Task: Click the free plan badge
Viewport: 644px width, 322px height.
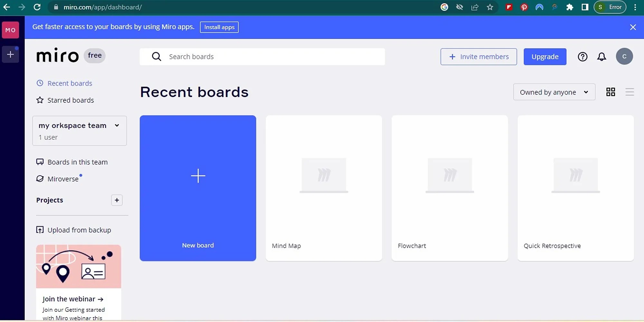Action: 95,55
